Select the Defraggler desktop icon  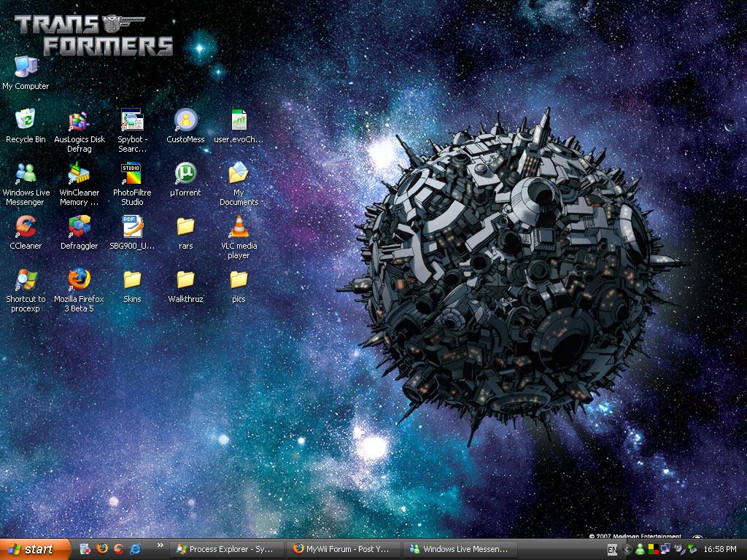click(x=79, y=227)
